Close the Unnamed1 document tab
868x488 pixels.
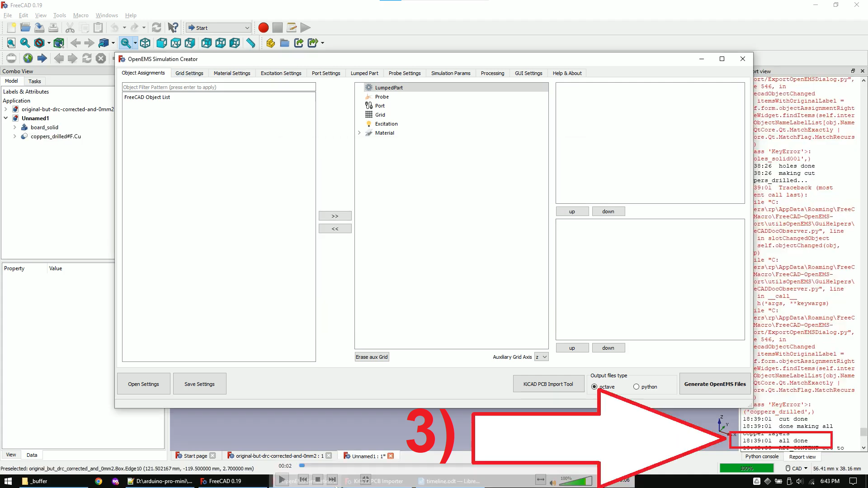(x=391, y=456)
